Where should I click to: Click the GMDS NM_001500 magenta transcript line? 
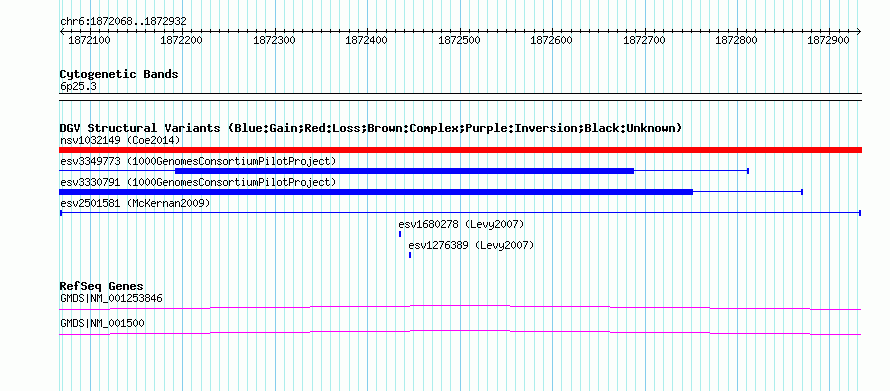(460, 332)
